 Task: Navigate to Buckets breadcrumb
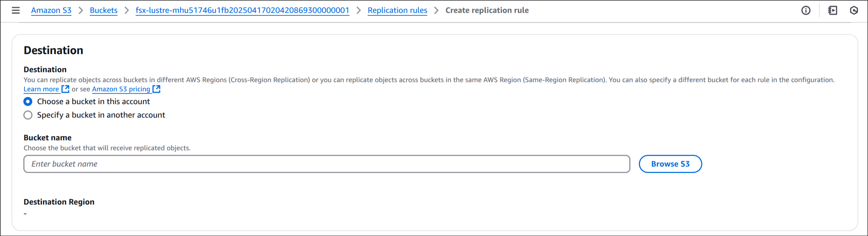[103, 10]
